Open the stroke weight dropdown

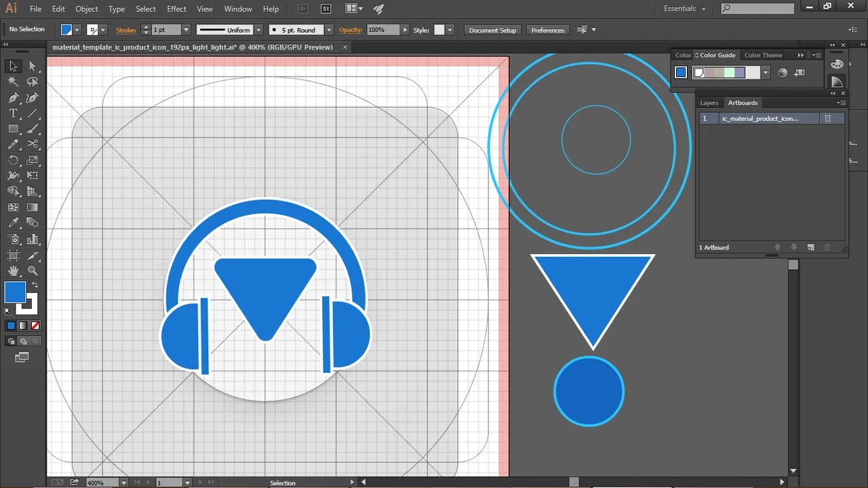(x=186, y=30)
